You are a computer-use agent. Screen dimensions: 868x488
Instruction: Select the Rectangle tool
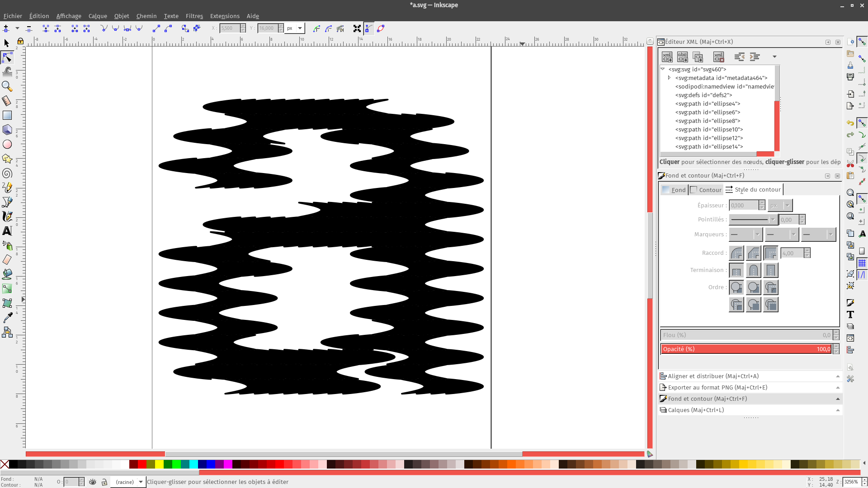(7, 115)
